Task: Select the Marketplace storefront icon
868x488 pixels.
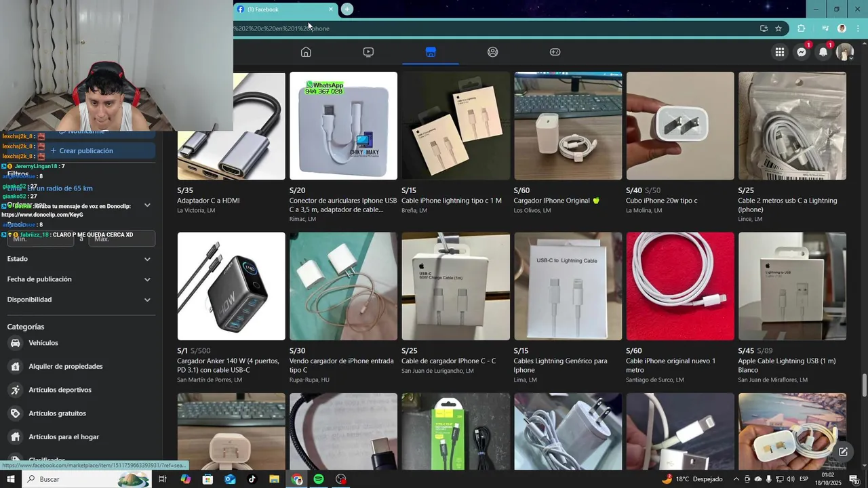Action: point(431,52)
